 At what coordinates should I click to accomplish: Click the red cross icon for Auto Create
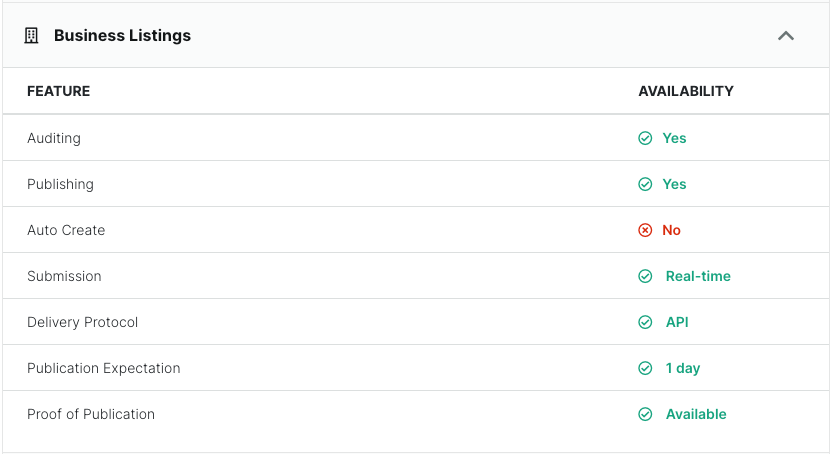point(645,230)
